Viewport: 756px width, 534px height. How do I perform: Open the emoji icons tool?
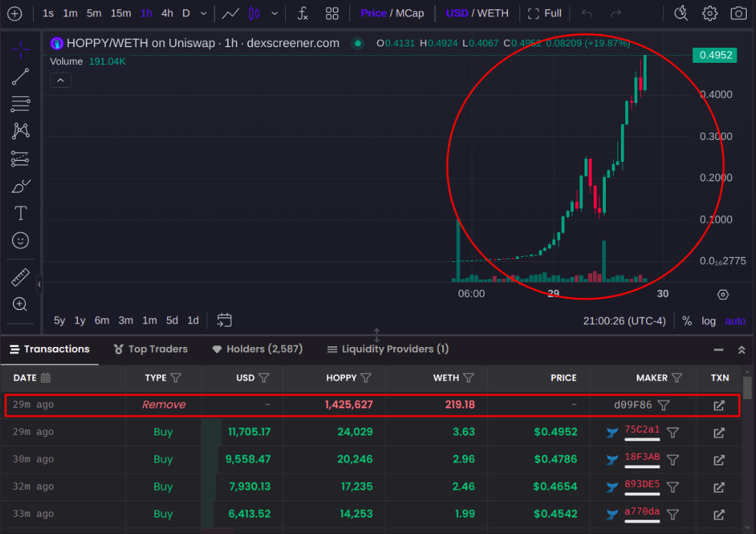(21, 241)
